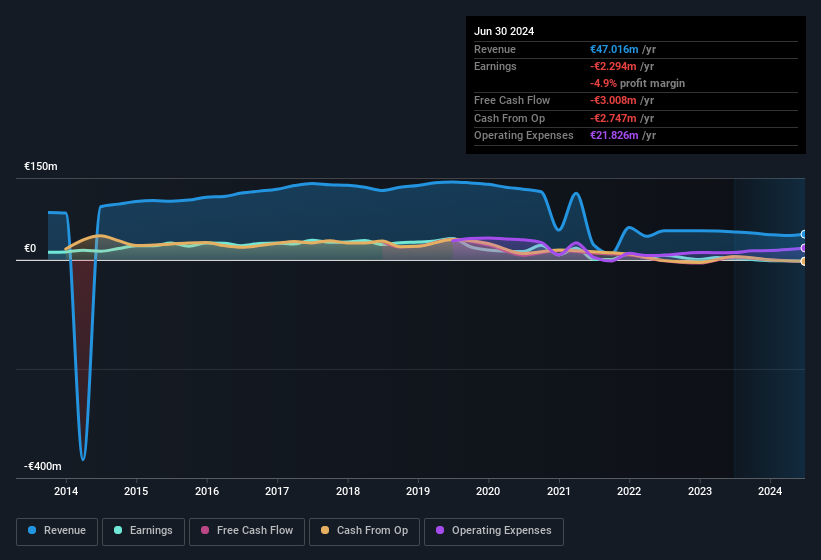Toggle the Revenue series legend button
Screen dimensions: 821x560
point(57,531)
